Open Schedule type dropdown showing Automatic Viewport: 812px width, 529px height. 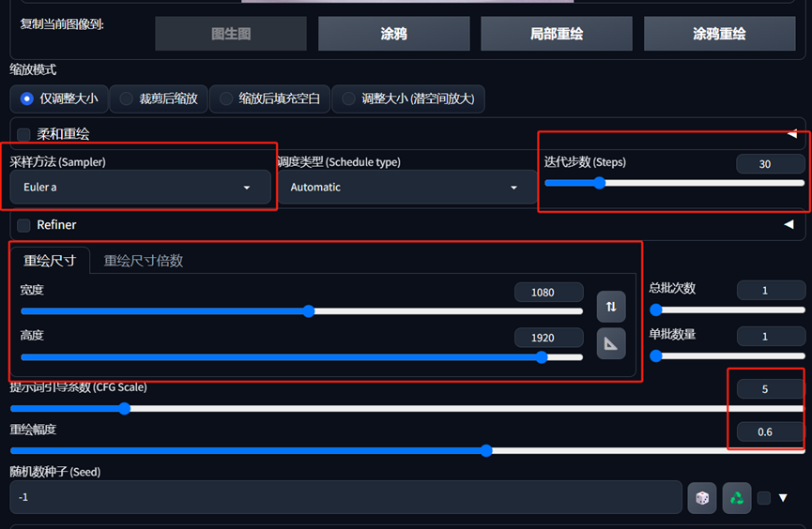tap(407, 187)
